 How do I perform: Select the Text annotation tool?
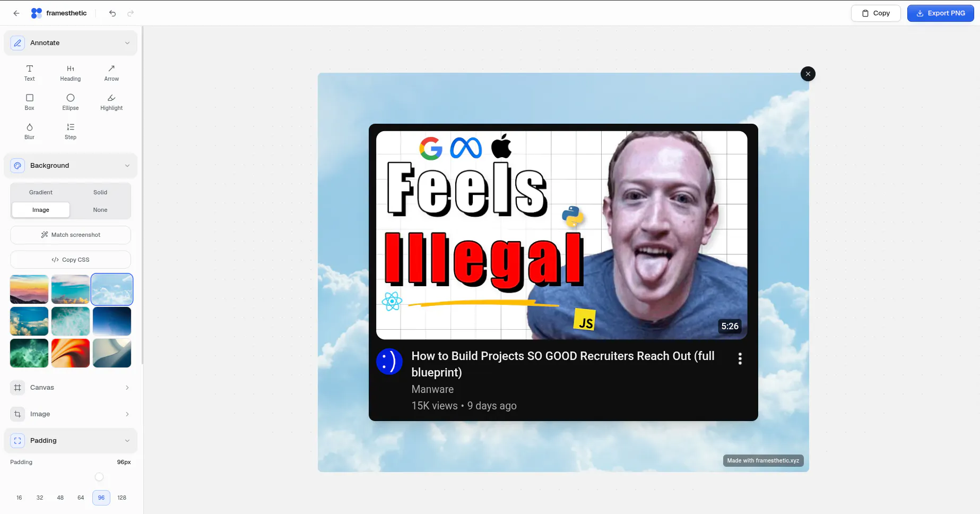tap(29, 73)
